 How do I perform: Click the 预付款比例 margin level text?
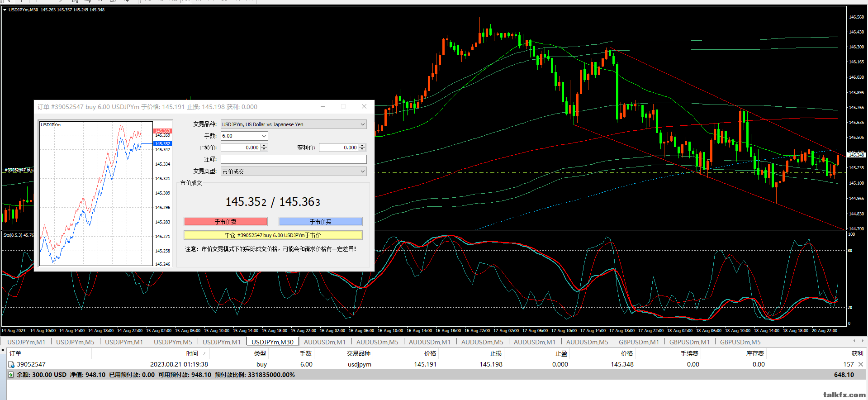click(x=255, y=375)
